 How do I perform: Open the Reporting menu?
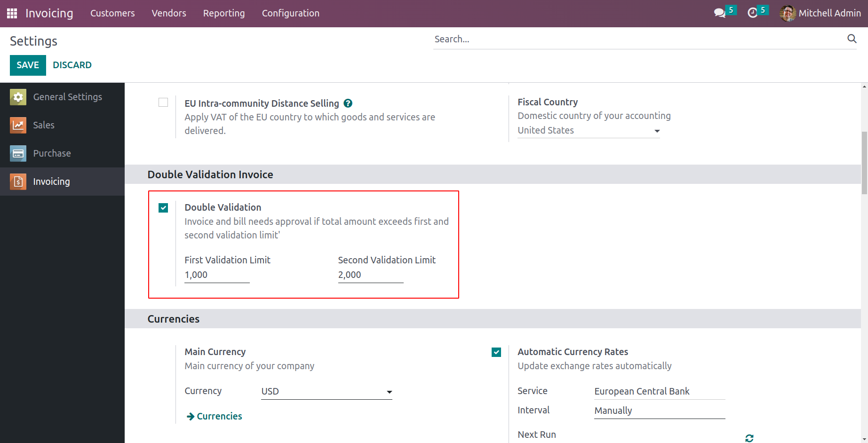pos(224,13)
